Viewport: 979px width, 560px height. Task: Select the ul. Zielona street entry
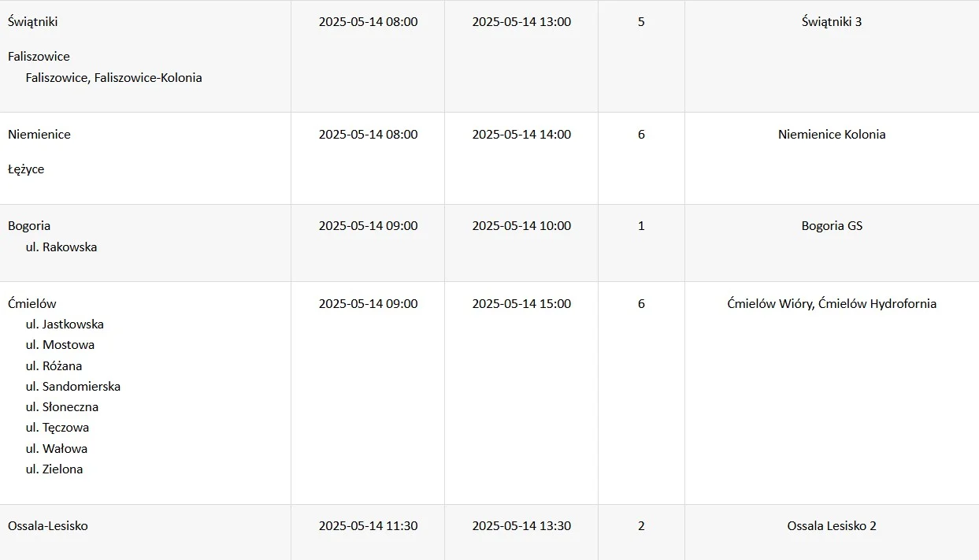pyautogui.click(x=54, y=469)
